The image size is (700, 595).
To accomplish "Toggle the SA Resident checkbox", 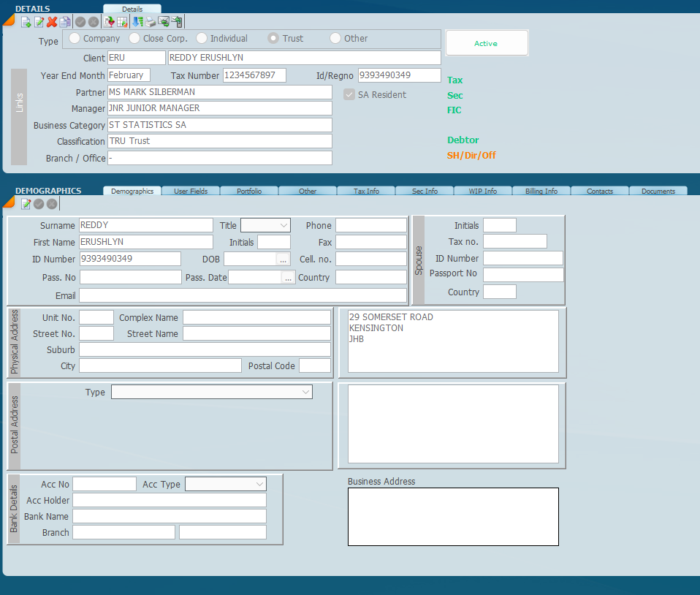I will tap(349, 94).
